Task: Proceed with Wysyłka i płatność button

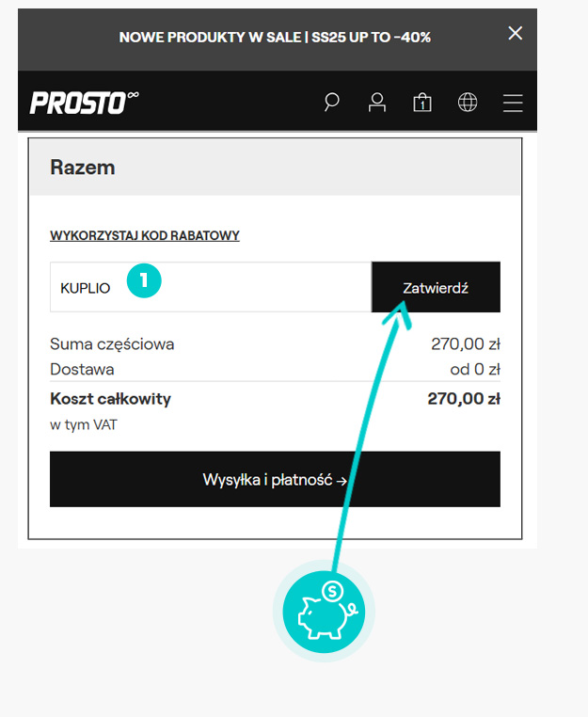Action: click(275, 480)
